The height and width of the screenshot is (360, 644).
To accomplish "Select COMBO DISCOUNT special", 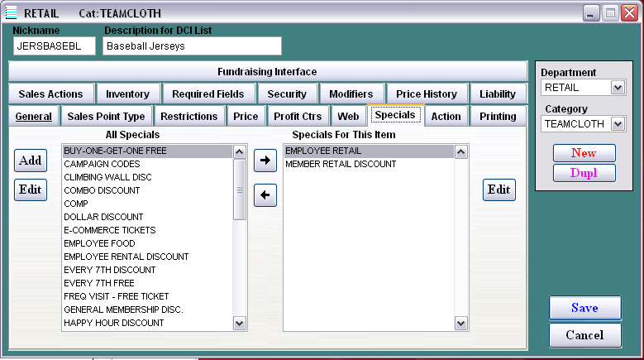I will [x=147, y=190].
